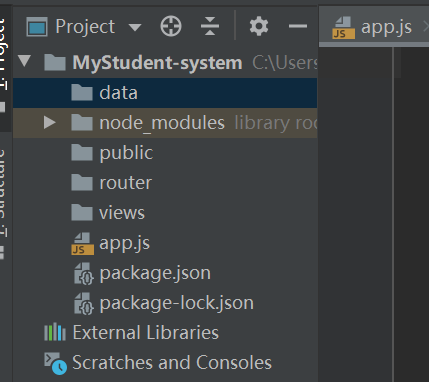The width and height of the screenshot is (429, 382).
Task: Hide the Project tool window
Action: coord(297,26)
